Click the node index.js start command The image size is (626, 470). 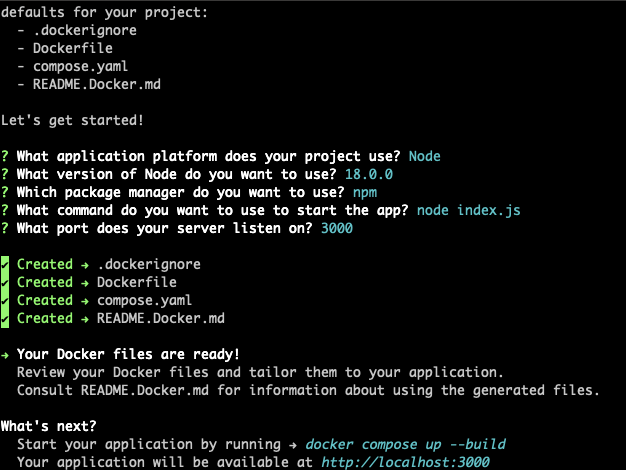(x=469, y=210)
